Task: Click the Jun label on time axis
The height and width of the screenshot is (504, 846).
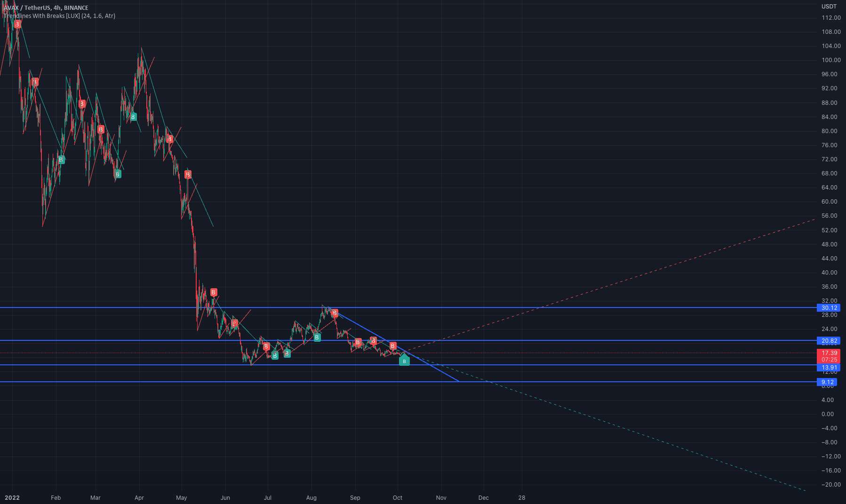Action: 225,497
